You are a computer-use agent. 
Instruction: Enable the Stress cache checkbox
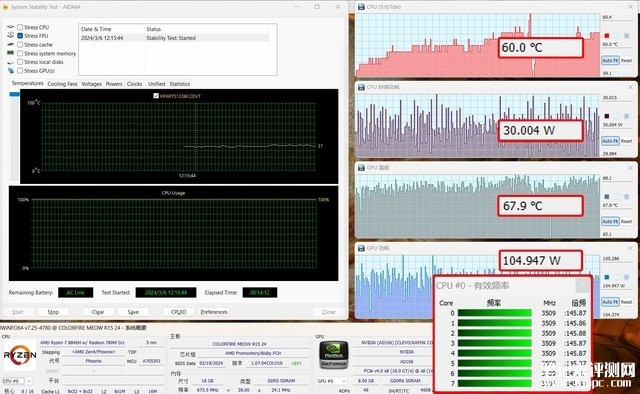coord(20,45)
